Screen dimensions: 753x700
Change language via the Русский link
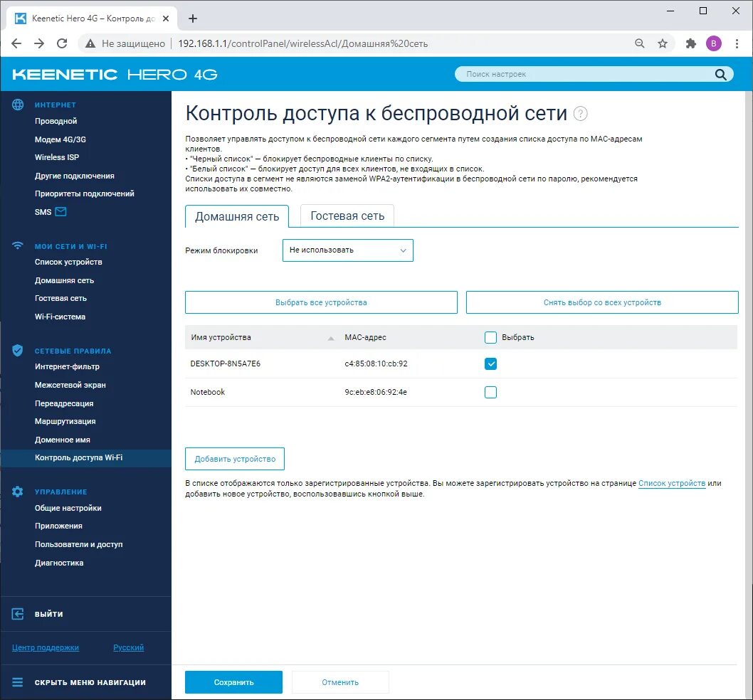point(128,647)
